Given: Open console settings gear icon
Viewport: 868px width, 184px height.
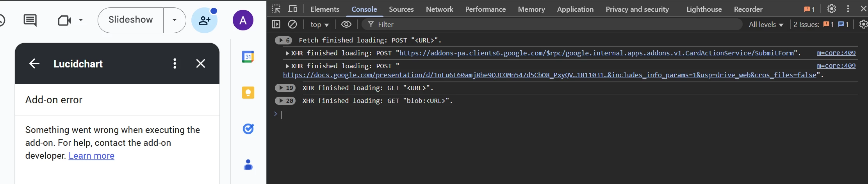Looking at the screenshot, I should (x=863, y=25).
